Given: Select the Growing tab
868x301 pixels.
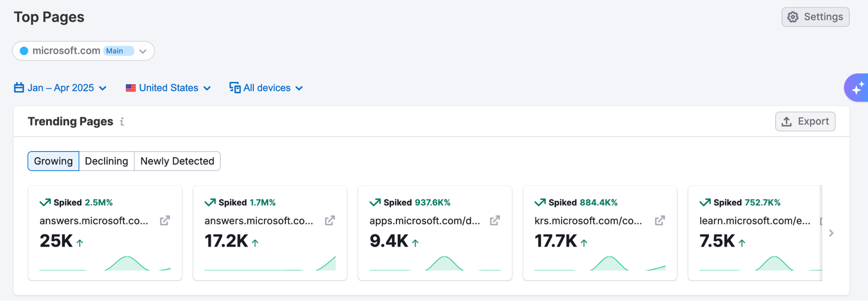Looking at the screenshot, I should [53, 161].
